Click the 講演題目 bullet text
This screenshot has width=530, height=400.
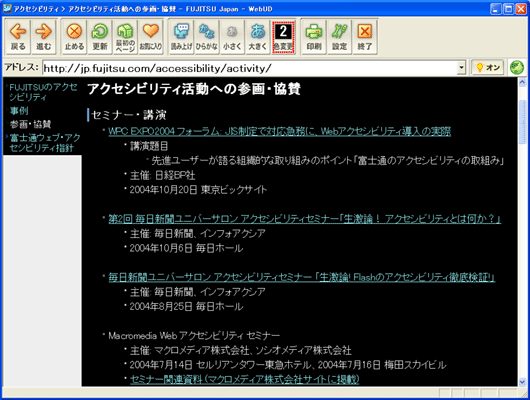pyautogui.click(x=149, y=146)
